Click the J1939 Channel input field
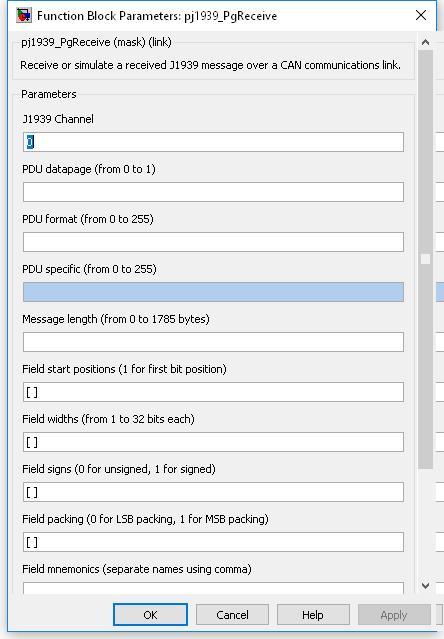 point(213,142)
